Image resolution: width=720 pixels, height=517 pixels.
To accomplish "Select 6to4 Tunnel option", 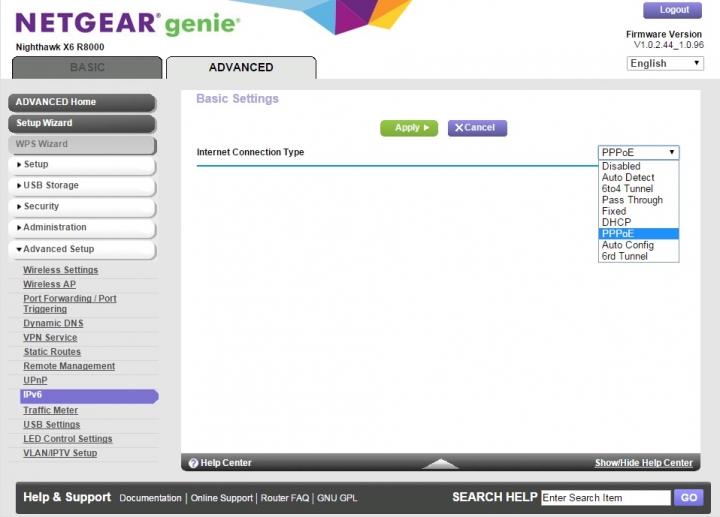I will click(638, 189).
